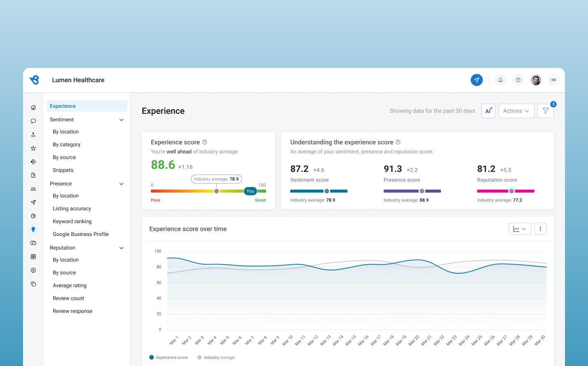
Task: Click the AI insights button
Action: pos(488,111)
